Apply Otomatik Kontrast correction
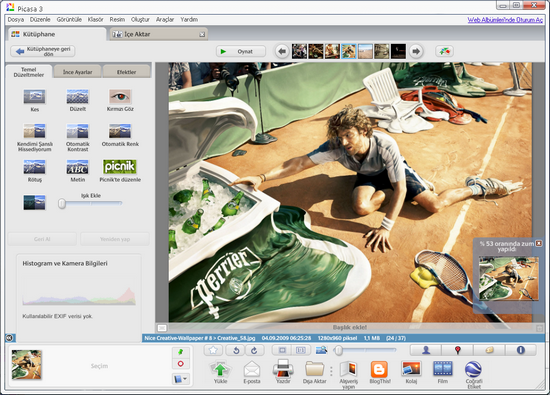This screenshot has height=395, width=550. tap(78, 131)
